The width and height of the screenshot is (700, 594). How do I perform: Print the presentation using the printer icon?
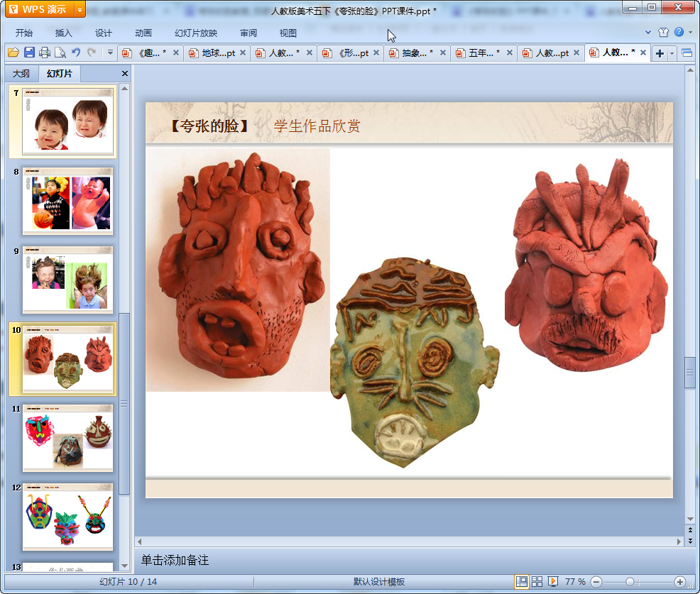tap(45, 53)
